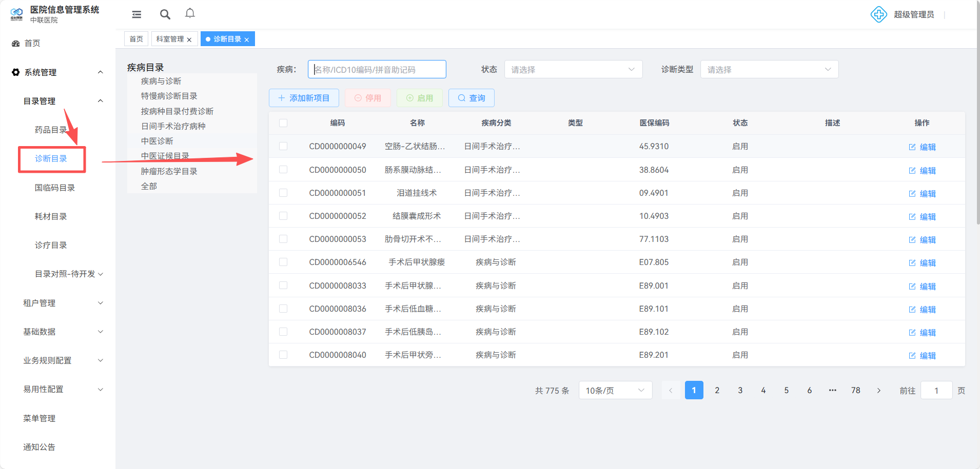Switch to the 首页 tab

tap(136, 39)
